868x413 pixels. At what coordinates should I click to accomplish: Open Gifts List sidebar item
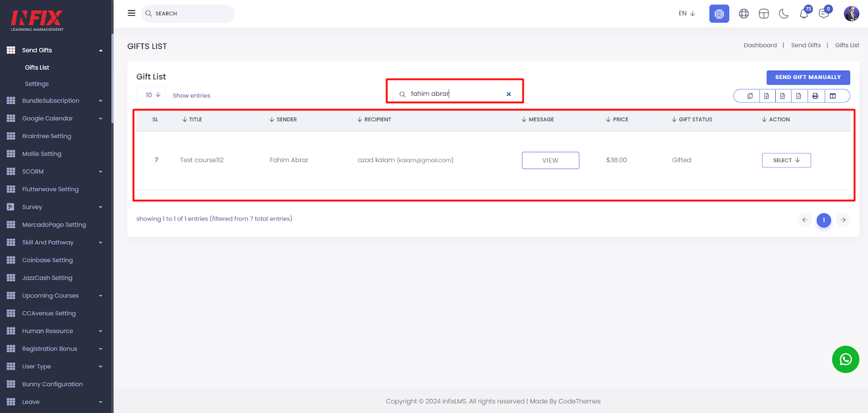coord(37,68)
